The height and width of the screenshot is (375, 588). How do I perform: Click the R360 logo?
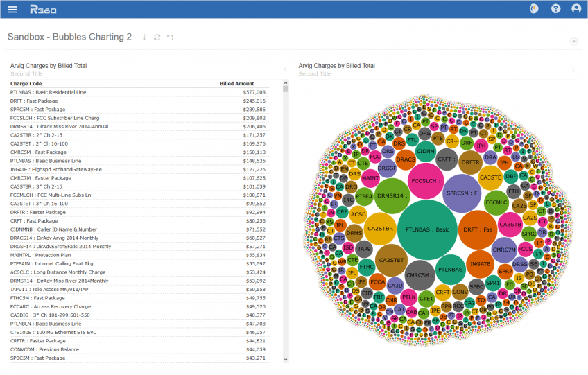click(x=43, y=10)
